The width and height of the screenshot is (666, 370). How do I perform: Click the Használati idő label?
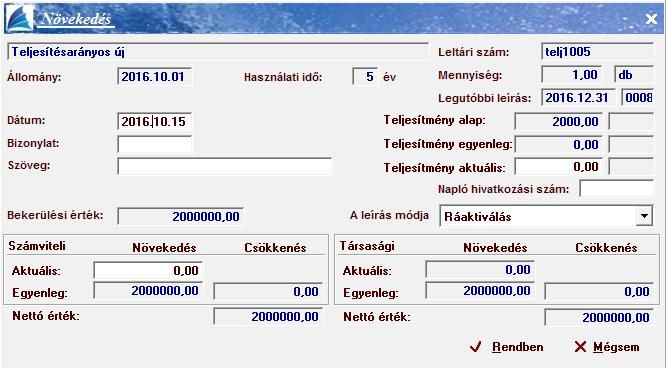283,77
